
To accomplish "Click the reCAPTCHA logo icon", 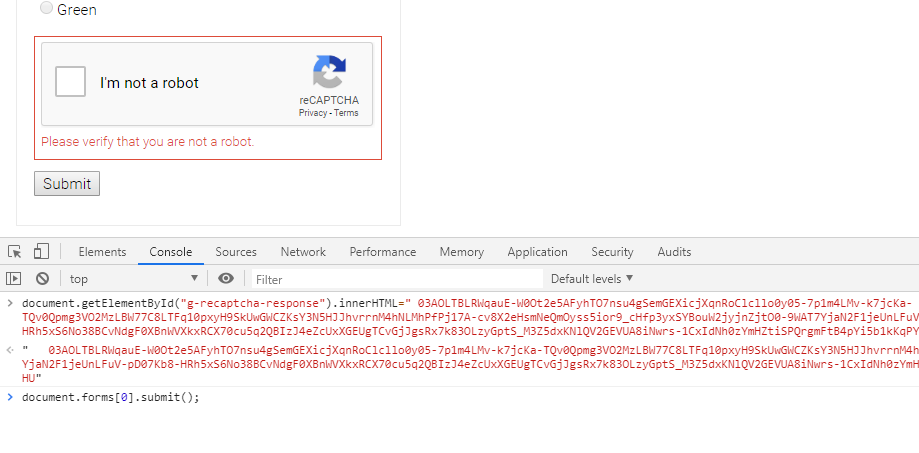I will pyautogui.click(x=329, y=73).
